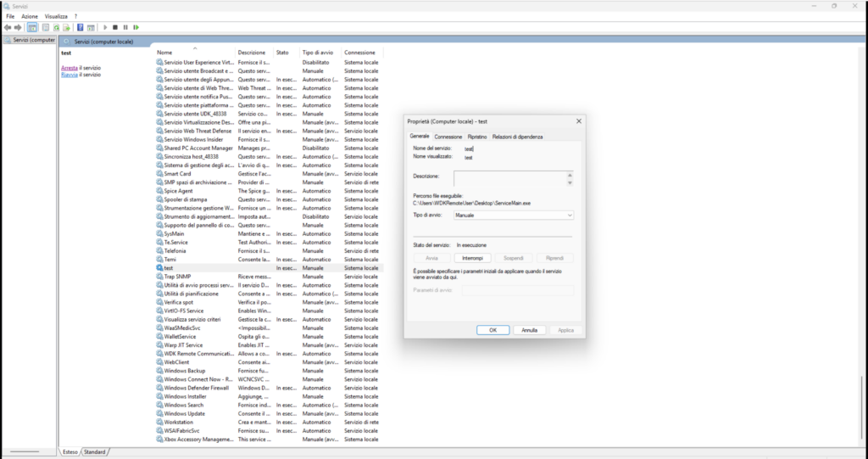Sort by the Descrizione column header
Viewport: 868px width, 459px height.
(254, 52)
